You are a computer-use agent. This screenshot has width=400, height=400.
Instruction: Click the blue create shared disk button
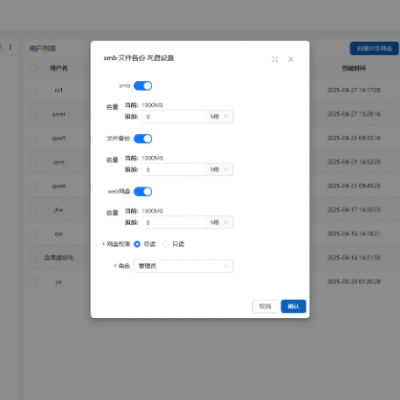[x=374, y=48]
